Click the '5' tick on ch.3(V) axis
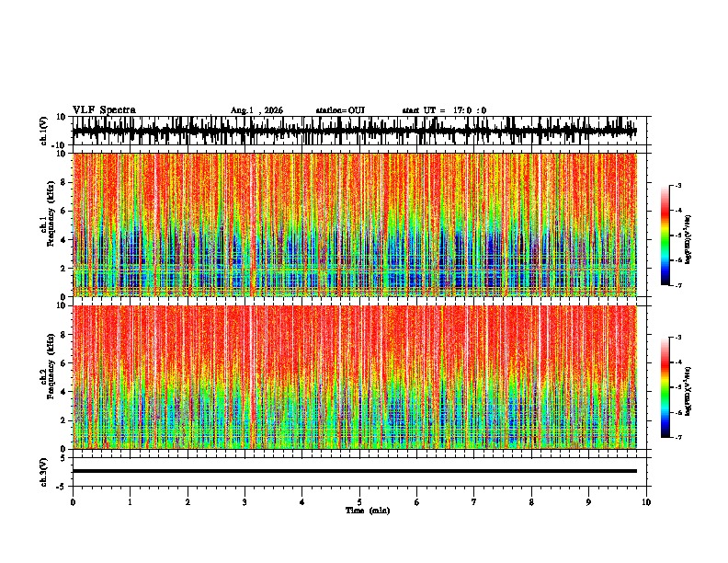 [64, 458]
